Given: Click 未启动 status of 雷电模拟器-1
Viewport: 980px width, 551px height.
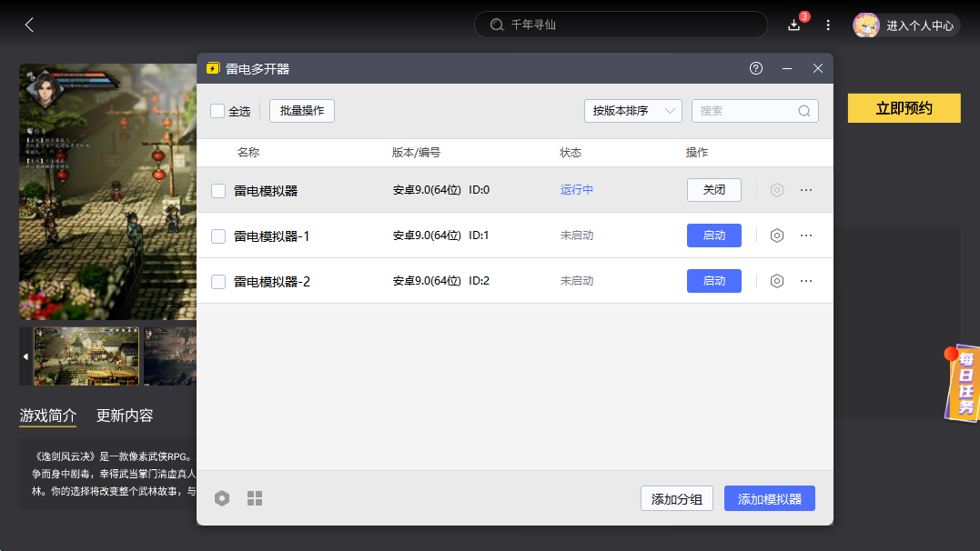Looking at the screenshot, I should pyautogui.click(x=576, y=235).
